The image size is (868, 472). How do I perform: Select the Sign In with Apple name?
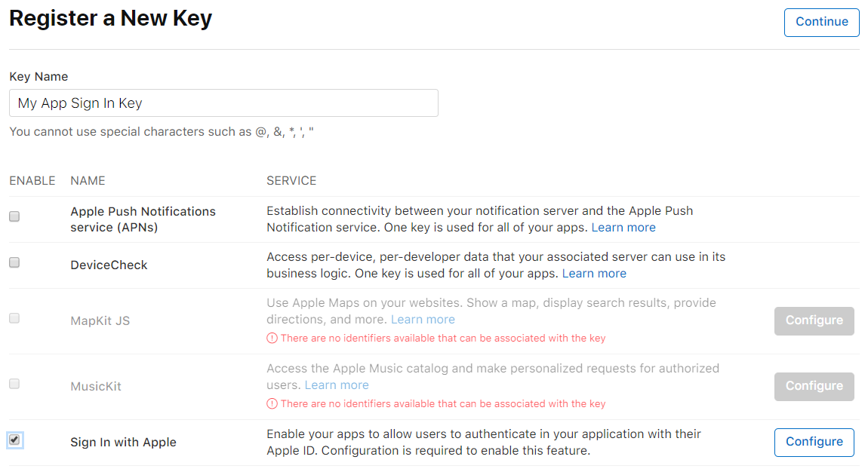click(123, 442)
